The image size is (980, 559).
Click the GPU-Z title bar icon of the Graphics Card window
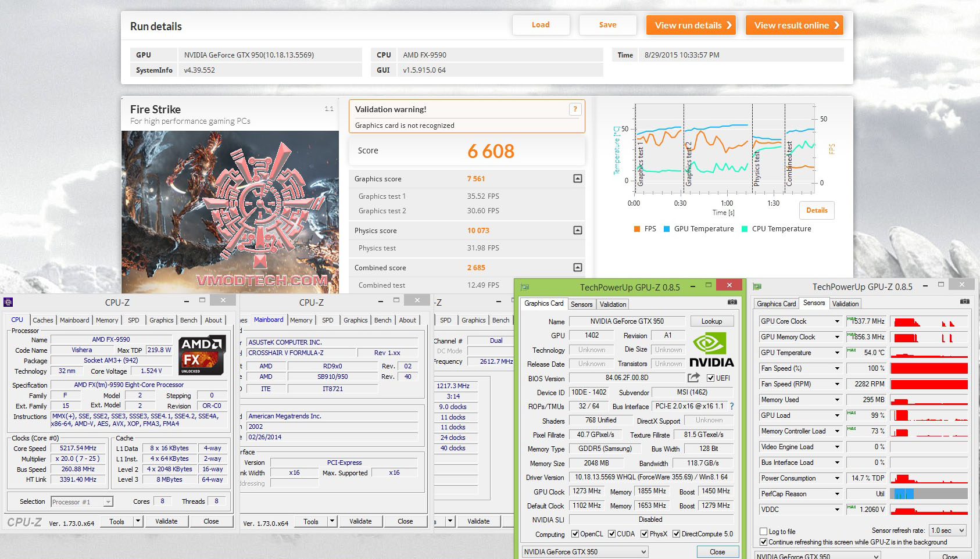coord(525,287)
